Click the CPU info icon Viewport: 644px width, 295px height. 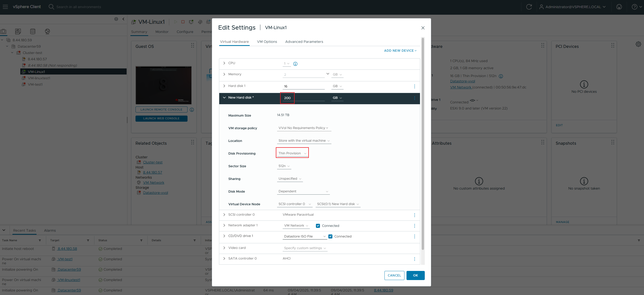pyautogui.click(x=295, y=64)
